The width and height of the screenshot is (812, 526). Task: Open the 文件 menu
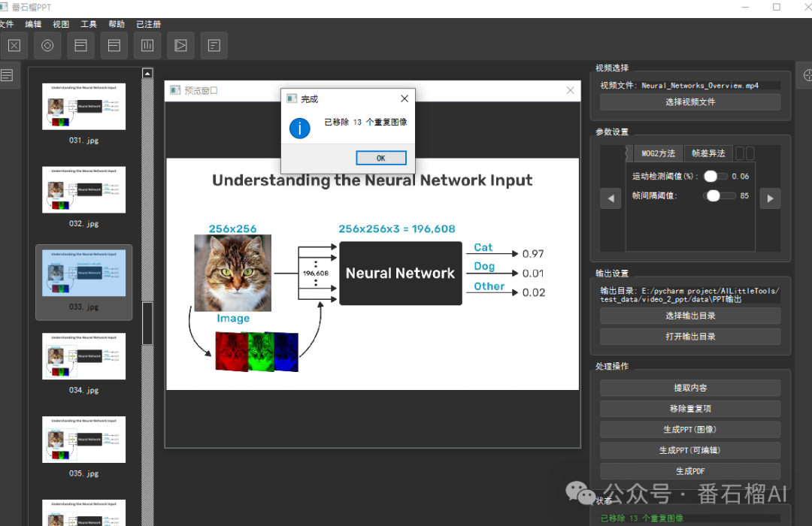pyautogui.click(x=7, y=24)
